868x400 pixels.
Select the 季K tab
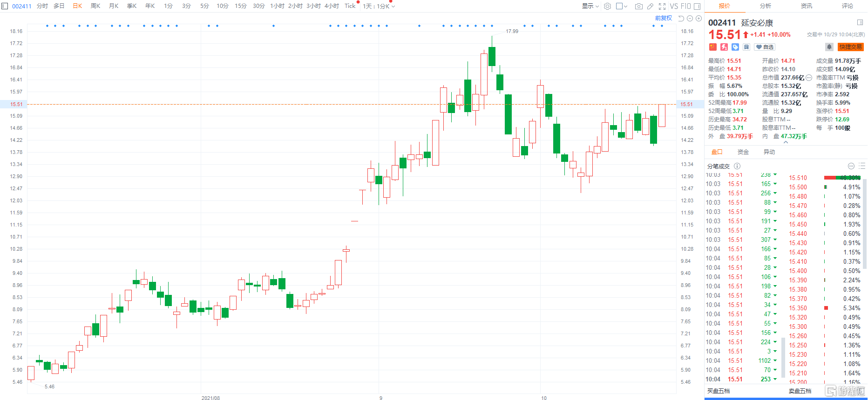tap(132, 6)
